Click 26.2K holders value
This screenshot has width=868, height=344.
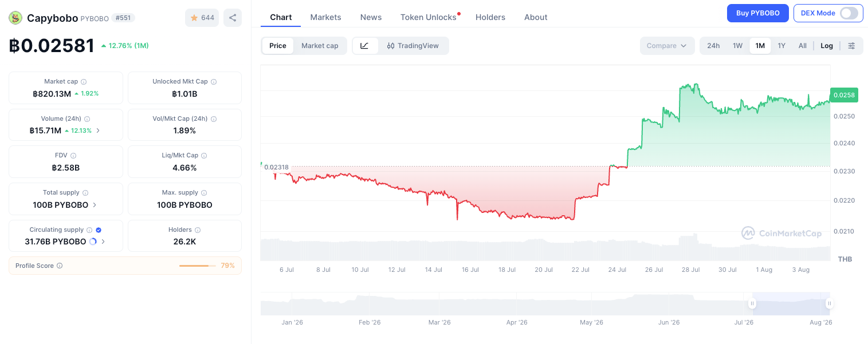(184, 242)
